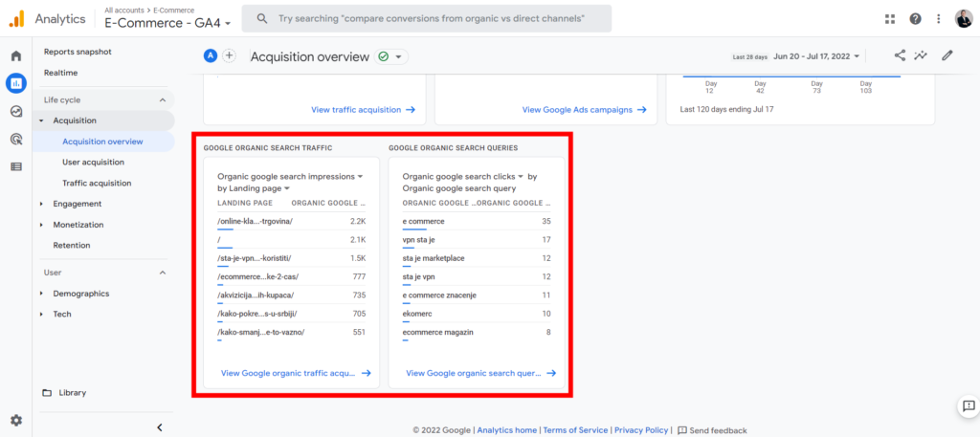
Task: Click the 'e commerce' search query row
Action: click(477, 223)
